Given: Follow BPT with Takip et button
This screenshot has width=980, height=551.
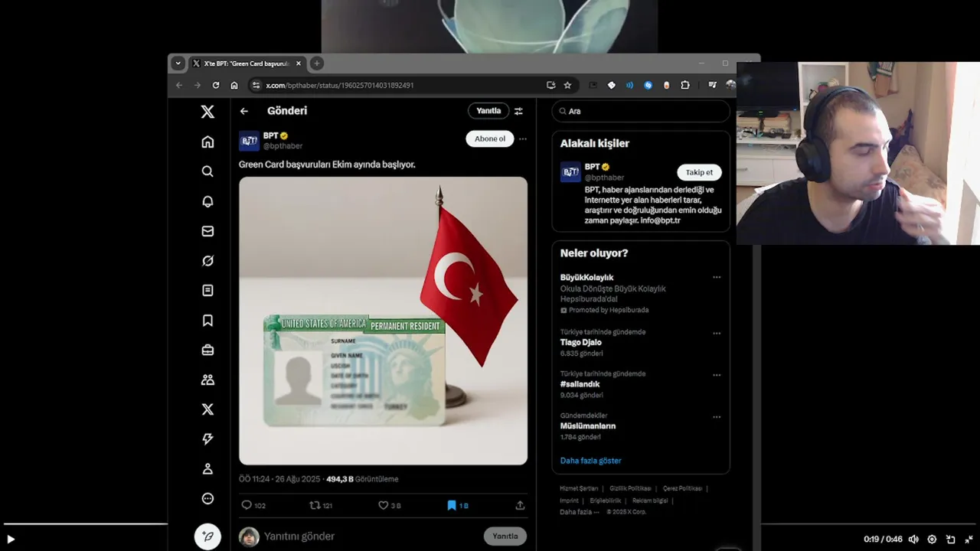Looking at the screenshot, I should (699, 172).
